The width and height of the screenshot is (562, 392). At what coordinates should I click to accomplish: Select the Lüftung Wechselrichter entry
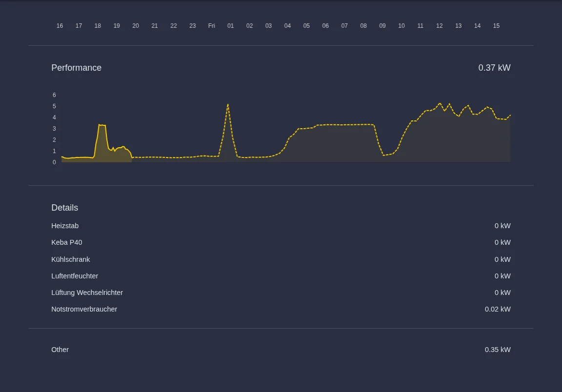pyautogui.click(x=87, y=293)
